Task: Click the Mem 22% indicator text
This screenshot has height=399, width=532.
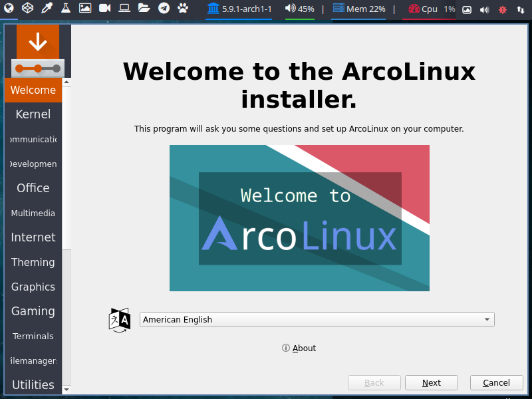Action: (366, 9)
